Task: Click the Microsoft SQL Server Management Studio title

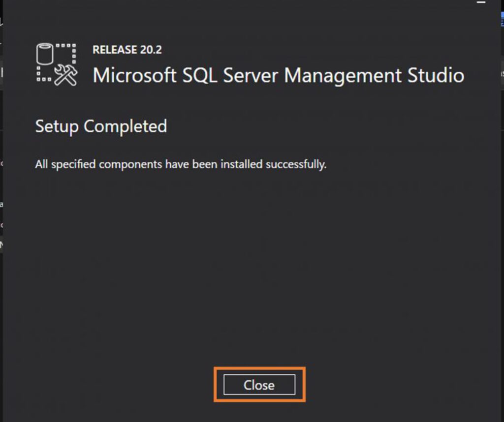Action: click(279, 75)
